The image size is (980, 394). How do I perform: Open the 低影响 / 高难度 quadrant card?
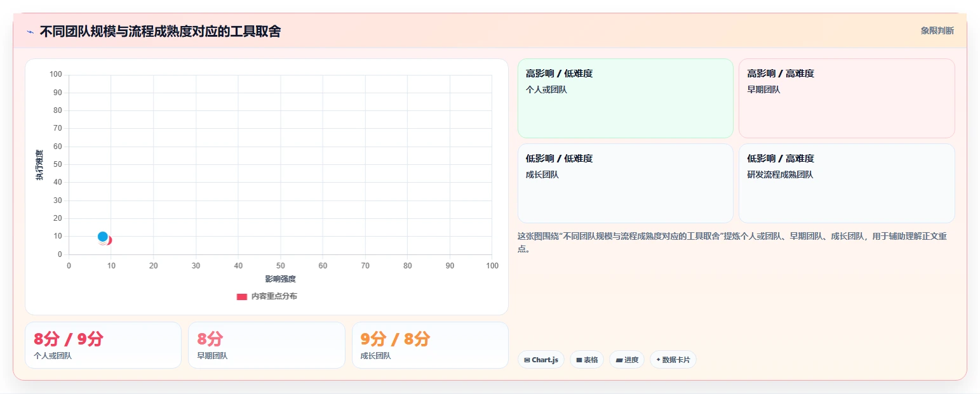(847, 183)
